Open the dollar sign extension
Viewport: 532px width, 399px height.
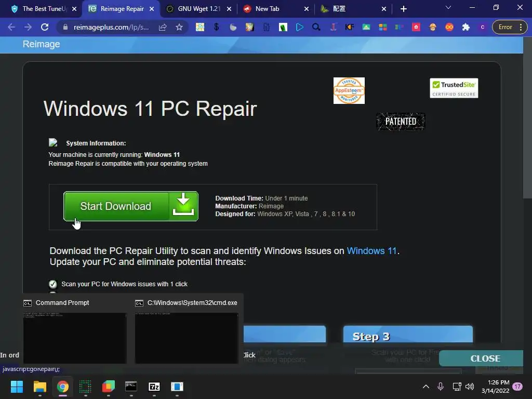(x=216, y=27)
